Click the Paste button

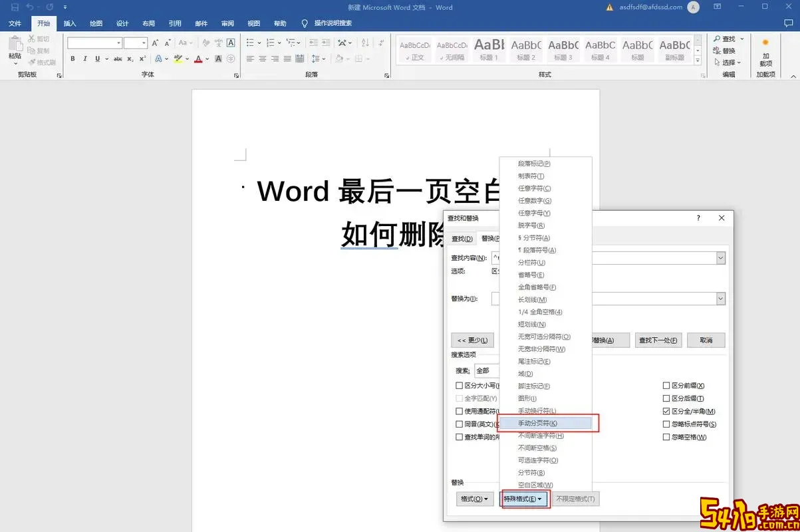15,49
